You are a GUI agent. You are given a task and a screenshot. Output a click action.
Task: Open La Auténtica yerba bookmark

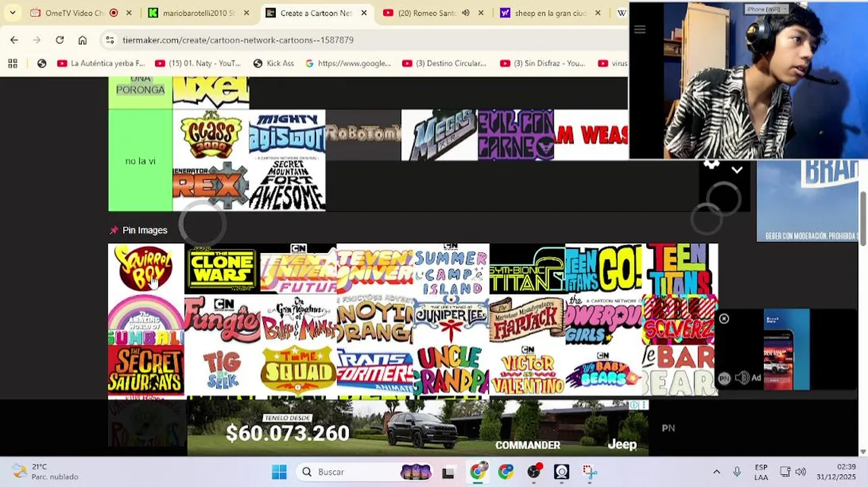pyautogui.click(x=101, y=63)
